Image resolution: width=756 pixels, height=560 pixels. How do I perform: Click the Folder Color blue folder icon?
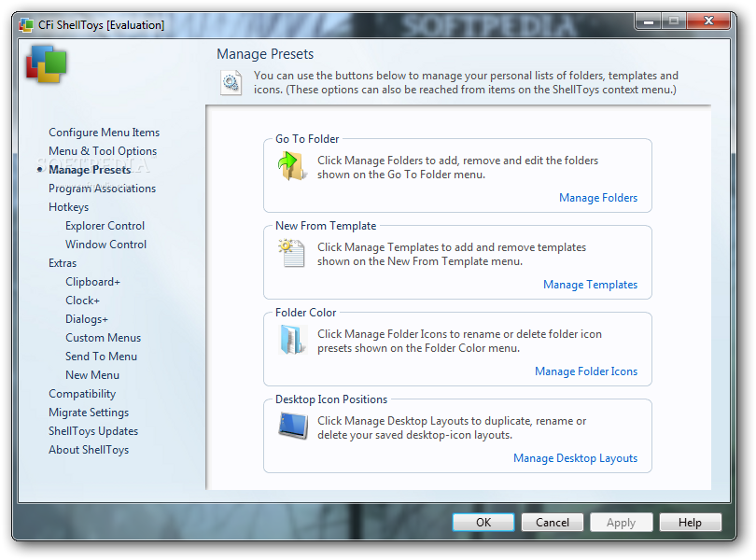click(292, 340)
